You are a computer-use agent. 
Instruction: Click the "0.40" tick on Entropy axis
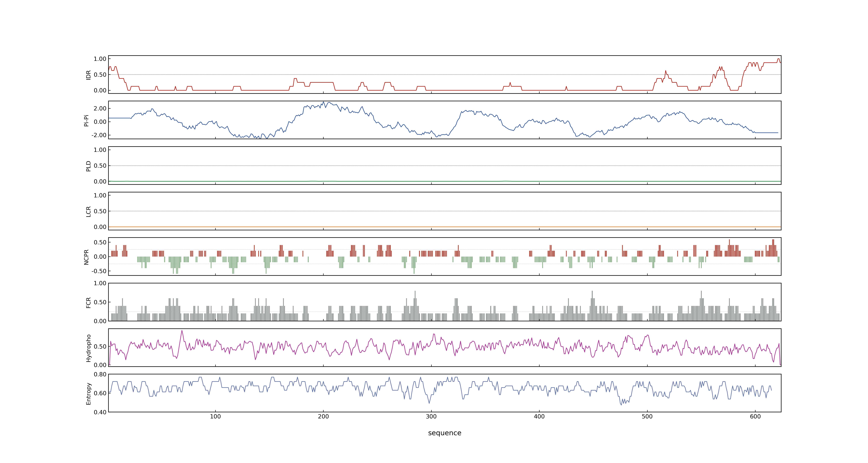(x=100, y=412)
